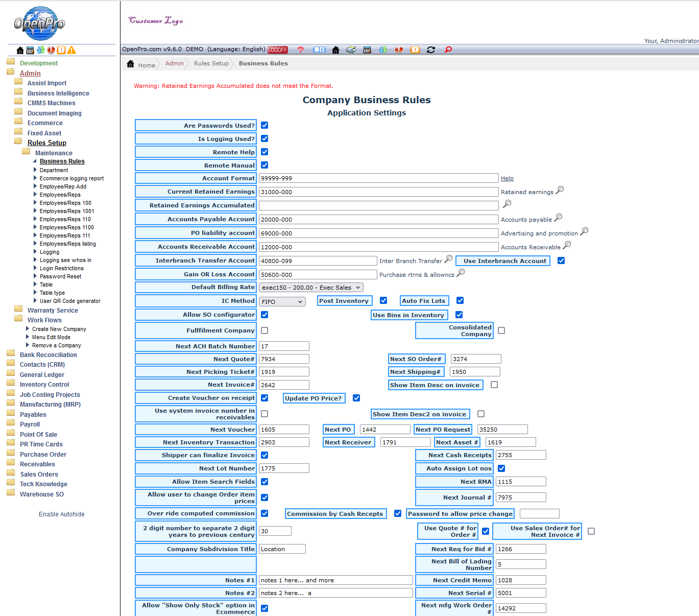
Task: Enable the Fullfilment Company checkbox
Action: click(264, 331)
